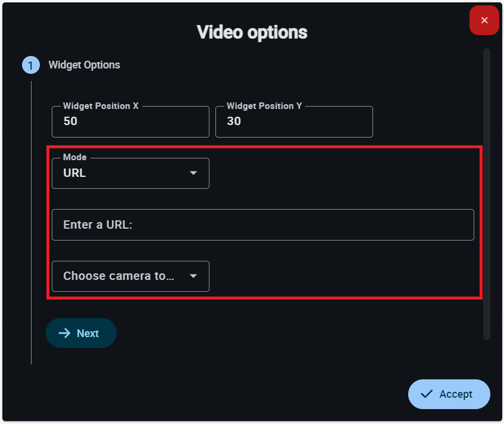Click the dialog's vertical scrollbar
This screenshot has width=504, height=424.
pos(486,194)
